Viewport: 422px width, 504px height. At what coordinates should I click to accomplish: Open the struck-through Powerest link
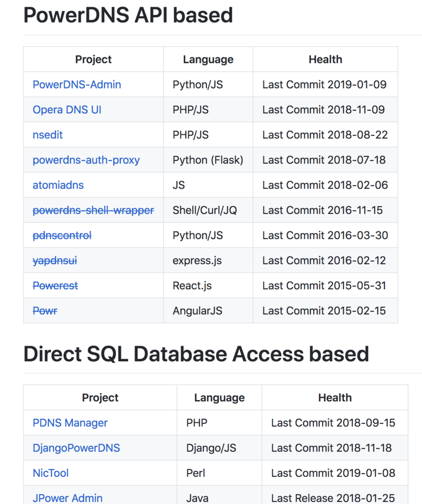[55, 286]
